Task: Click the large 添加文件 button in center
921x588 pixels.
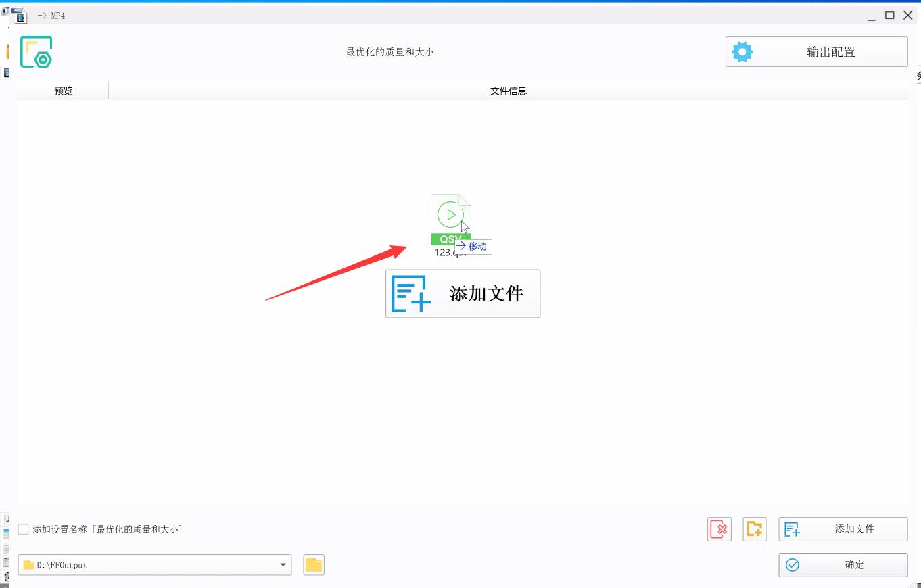Action: click(x=463, y=293)
